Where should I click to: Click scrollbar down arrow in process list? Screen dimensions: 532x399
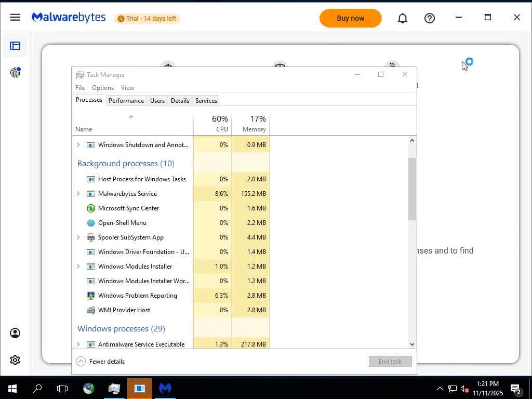point(412,344)
